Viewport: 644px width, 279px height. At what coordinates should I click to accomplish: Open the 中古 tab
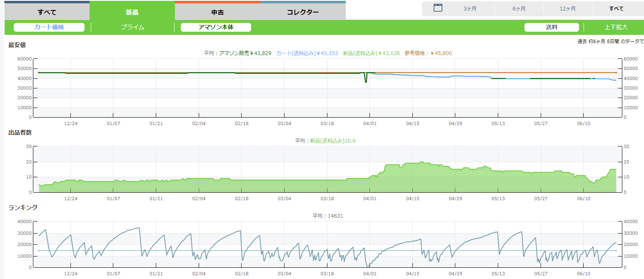click(217, 12)
